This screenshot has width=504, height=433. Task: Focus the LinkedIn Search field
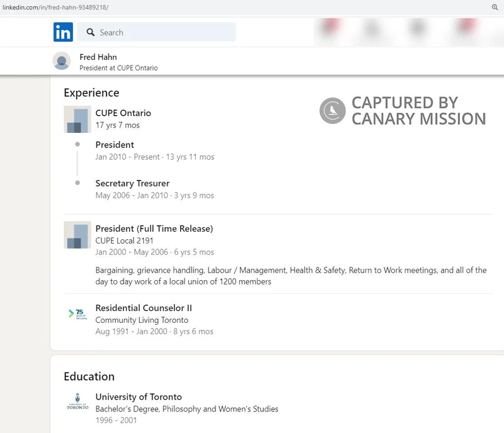coord(156,32)
